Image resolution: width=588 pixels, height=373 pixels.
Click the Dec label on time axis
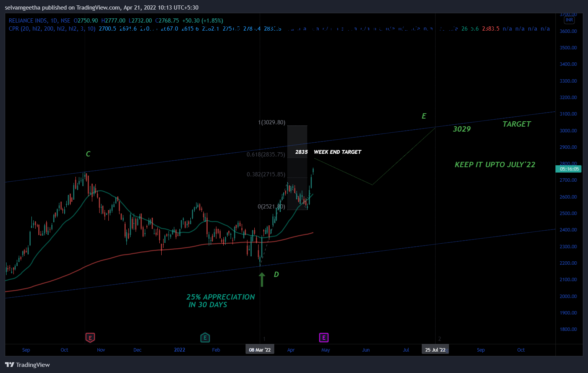(x=137, y=350)
